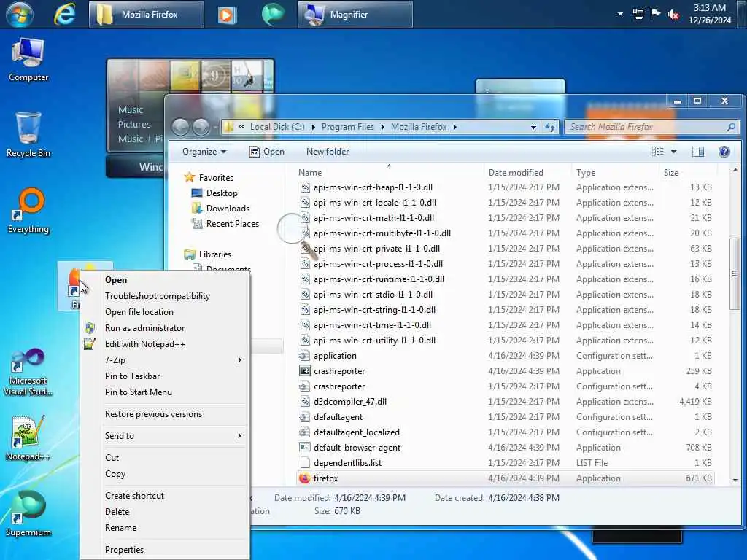Click Explorer Back button
The image size is (747, 560).
click(180, 127)
